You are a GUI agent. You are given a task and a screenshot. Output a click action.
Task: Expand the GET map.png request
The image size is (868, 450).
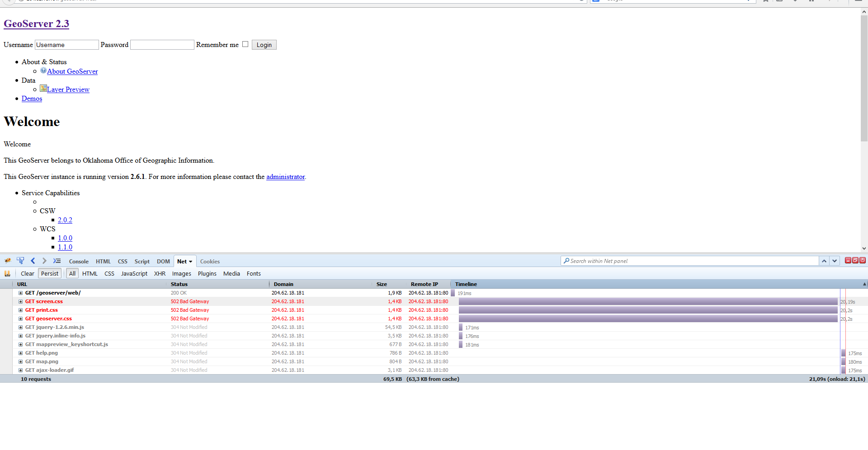pos(20,361)
